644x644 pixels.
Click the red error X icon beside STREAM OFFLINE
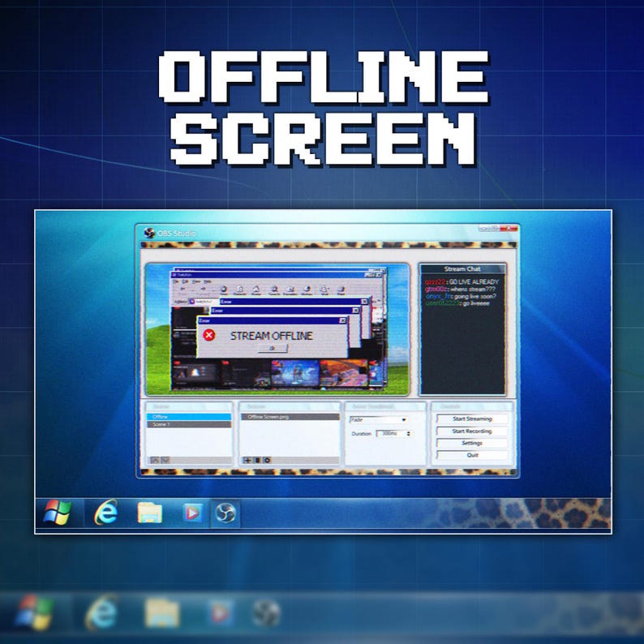click(x=209, y=335)
